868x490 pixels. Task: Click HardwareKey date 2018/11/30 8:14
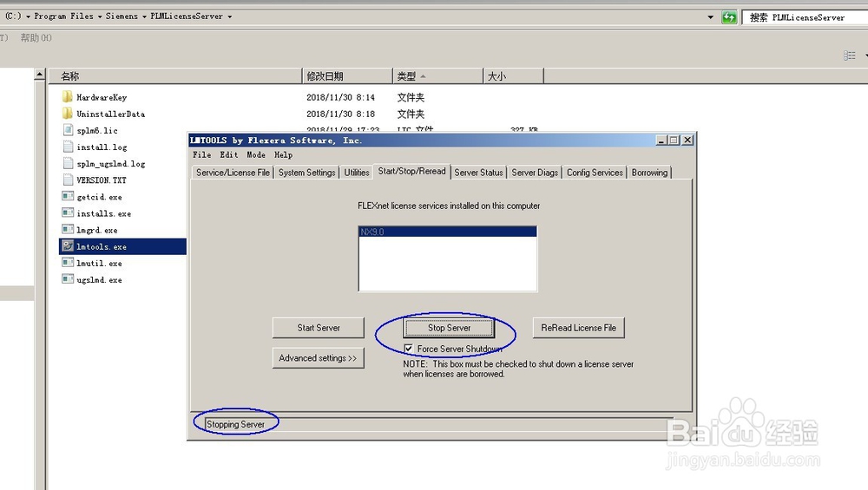[340, 97]
